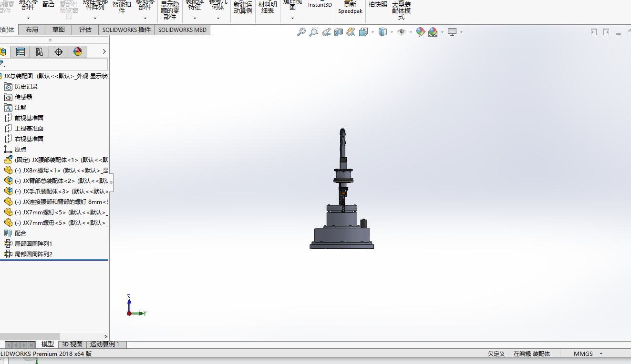Click the Previous View icon
The width and height of the screenshot is (631, 364).
tap(327, 32)
